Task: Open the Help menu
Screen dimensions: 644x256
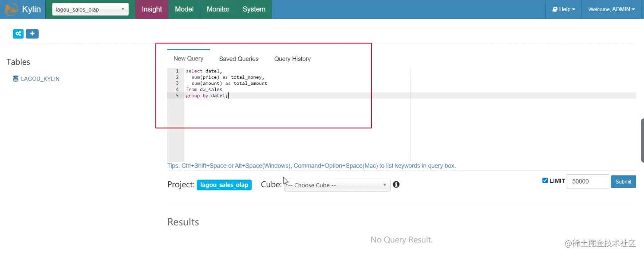Action: 564,9
